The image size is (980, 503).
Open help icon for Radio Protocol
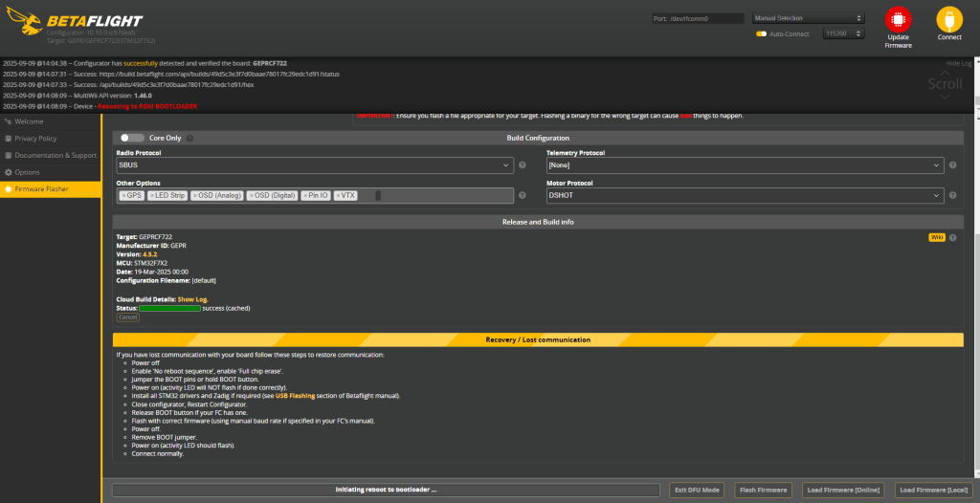pos(522,165)
